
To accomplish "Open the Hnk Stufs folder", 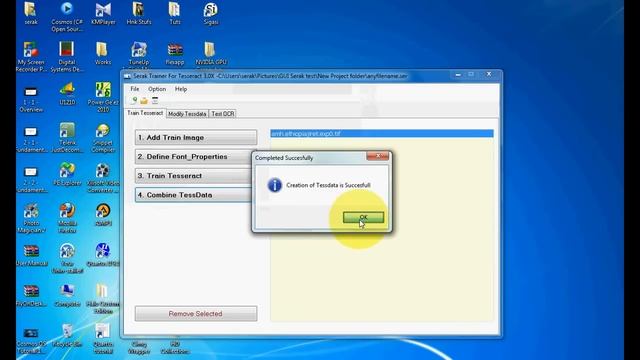I will point(139,13).
